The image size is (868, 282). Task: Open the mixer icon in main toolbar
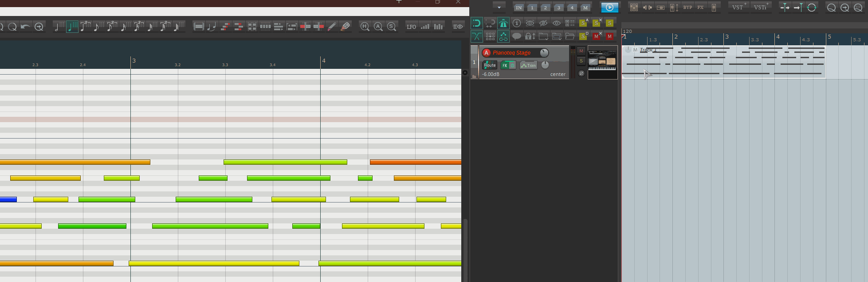(x=634, y=8)
